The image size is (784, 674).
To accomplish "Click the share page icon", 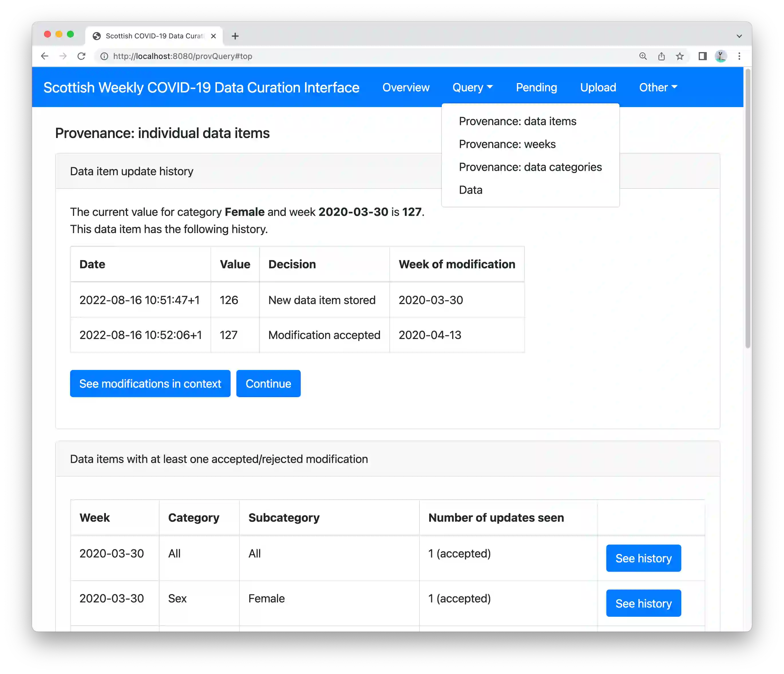I will [x=662, y=56].
